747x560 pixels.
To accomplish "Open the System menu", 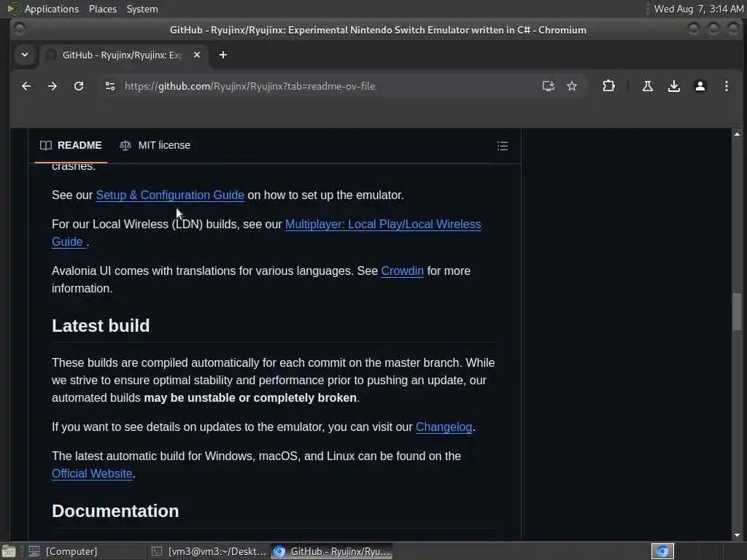I will (142, 9).
